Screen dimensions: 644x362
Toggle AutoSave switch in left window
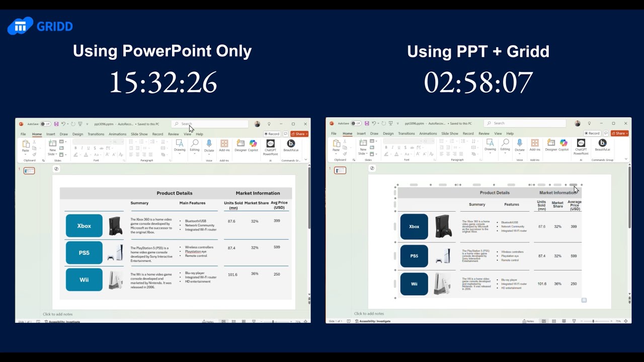45,124
